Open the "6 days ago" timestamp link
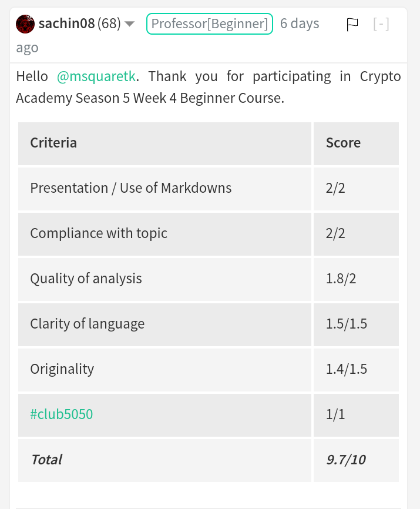420x509 pixels. (299, 24)
